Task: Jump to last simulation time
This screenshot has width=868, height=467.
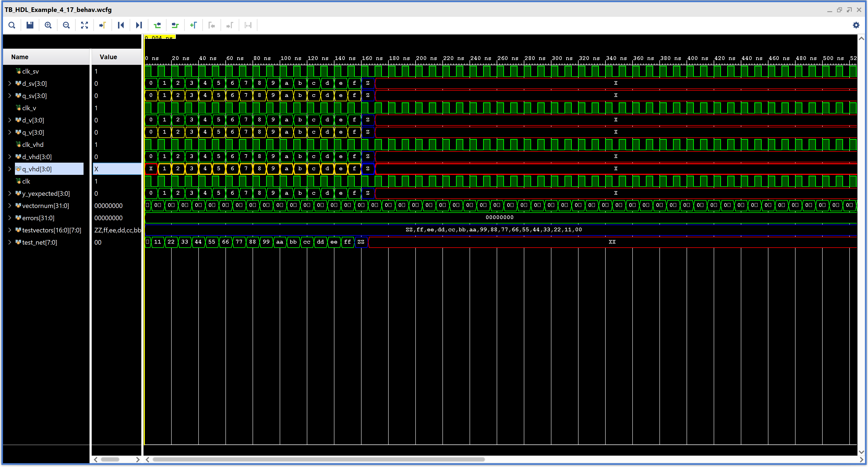Action: pos(139,25)
